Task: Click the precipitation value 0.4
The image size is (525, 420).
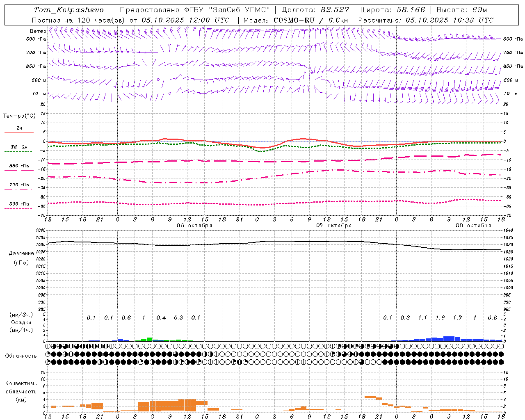Action: click(161, 318)
